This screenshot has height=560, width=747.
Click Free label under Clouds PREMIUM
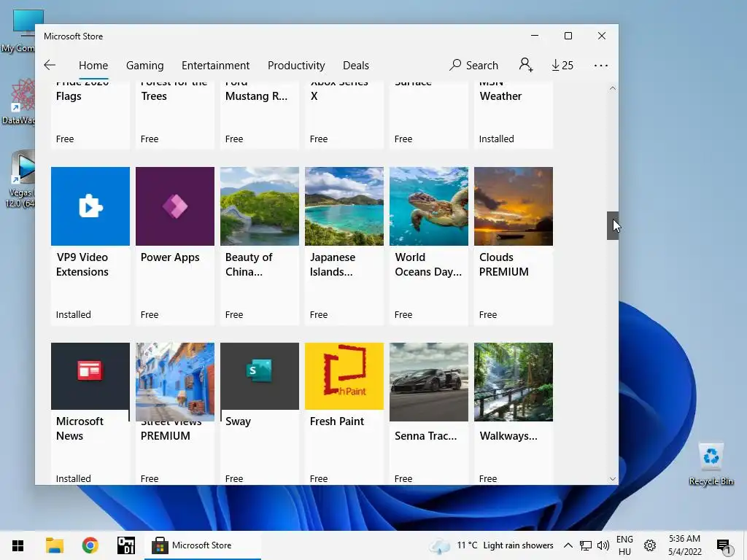click(488, 315)
